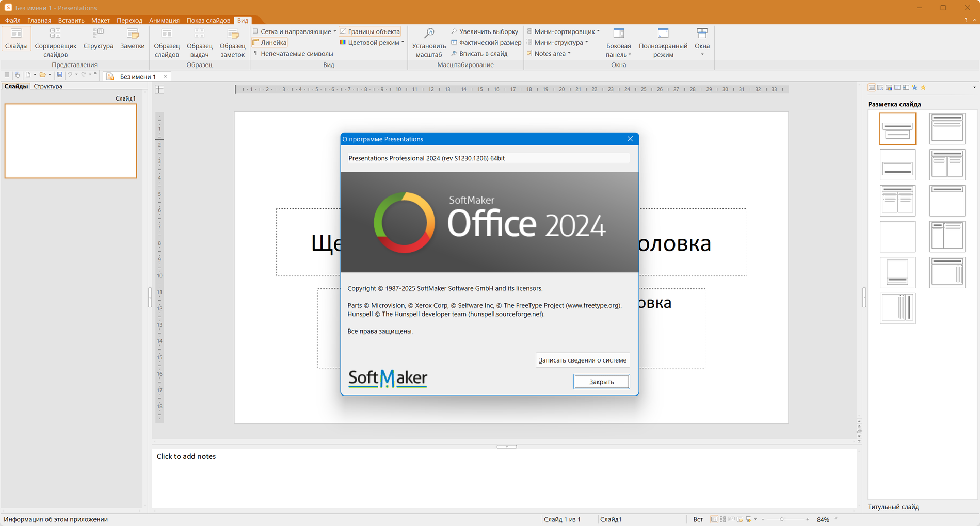
Task: Click Закрыть in the About dialog
Action: pyautogui.click(x=602, y=382)
